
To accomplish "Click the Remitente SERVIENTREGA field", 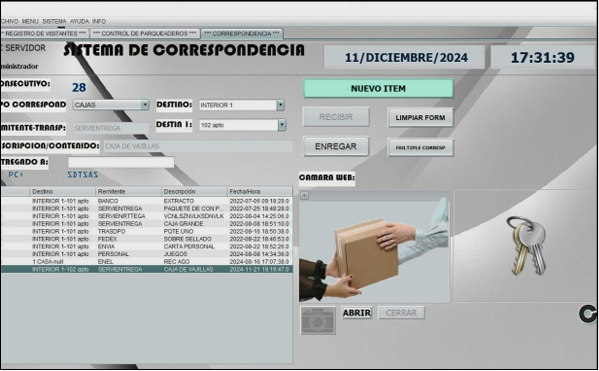I will tap(110, 128).
